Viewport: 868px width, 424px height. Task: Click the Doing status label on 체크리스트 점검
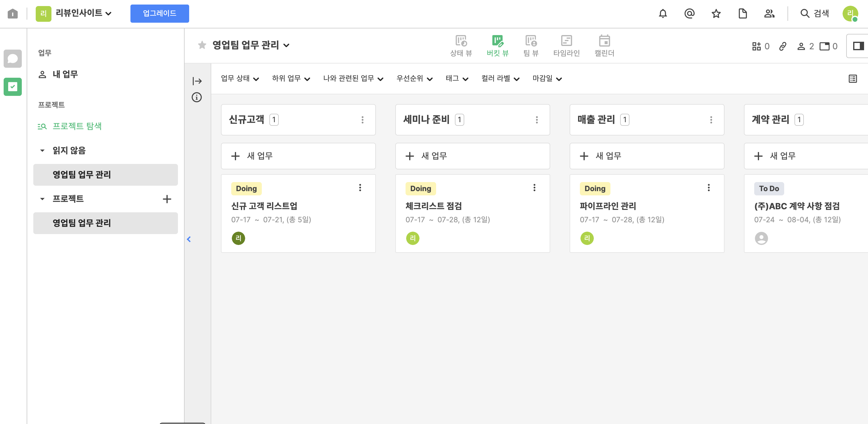(x=420, y=189)
